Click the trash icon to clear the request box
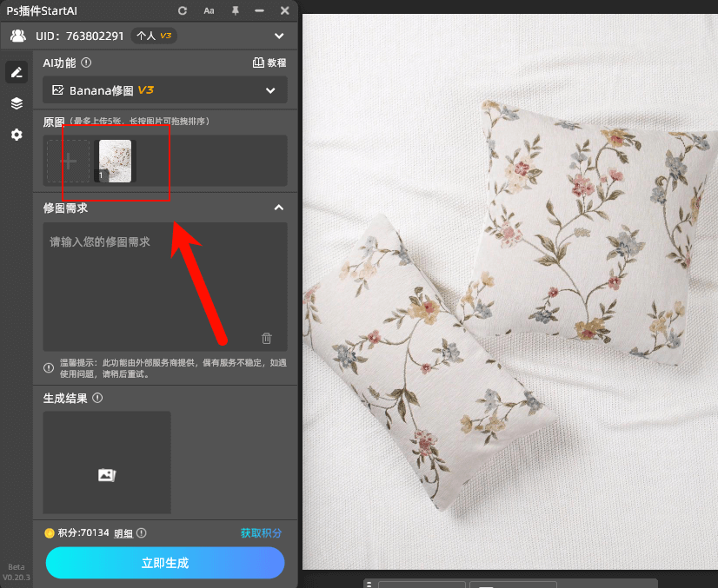 tap(266, 338)
